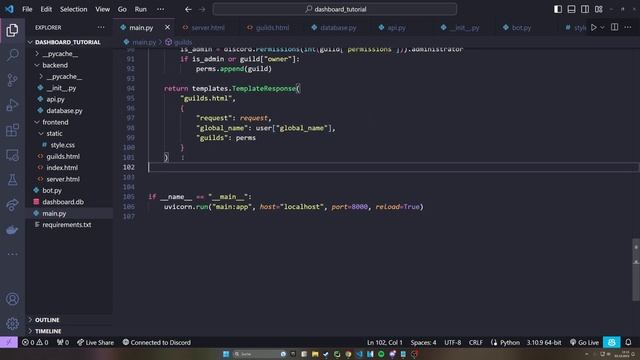
Task: Open the Testing flask view
Action: (x=12, y=180)
